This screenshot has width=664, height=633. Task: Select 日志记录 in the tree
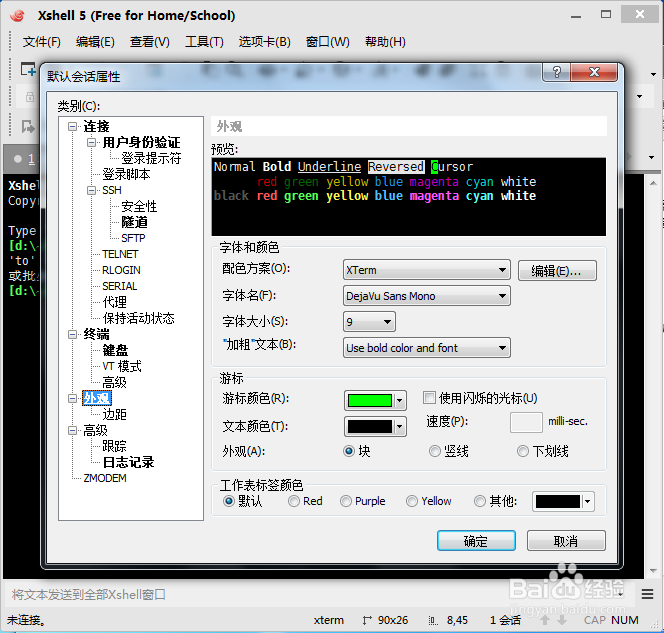tap(128, 462)
